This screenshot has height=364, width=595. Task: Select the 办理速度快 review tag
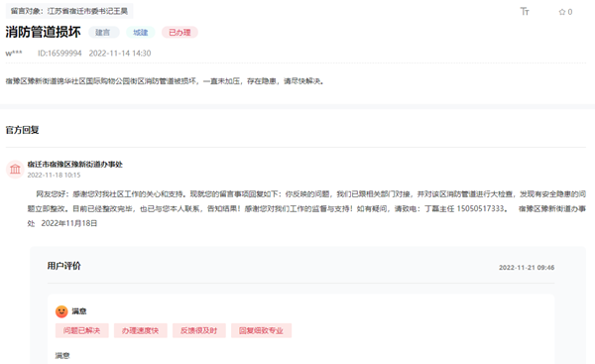pos(141,330)
